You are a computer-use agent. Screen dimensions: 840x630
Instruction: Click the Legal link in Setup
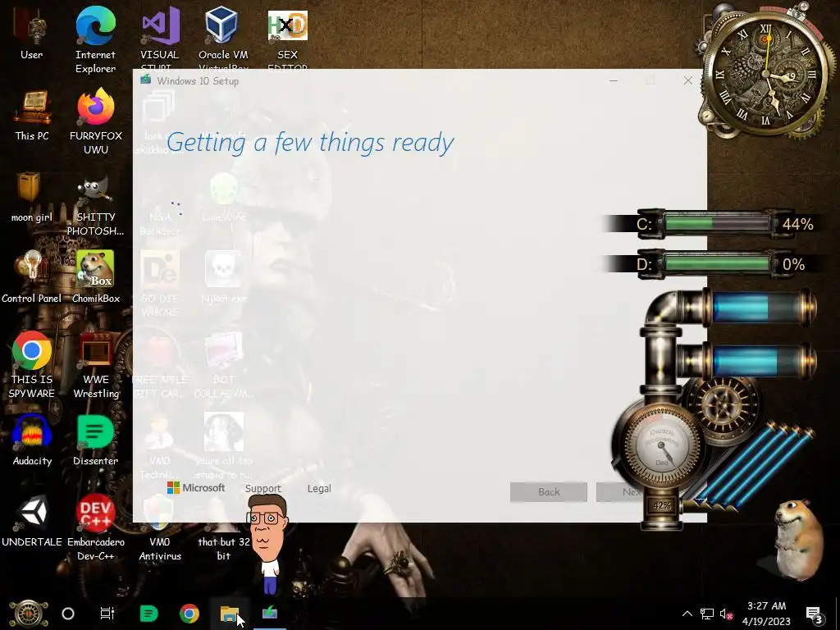(x=319, y=489)
